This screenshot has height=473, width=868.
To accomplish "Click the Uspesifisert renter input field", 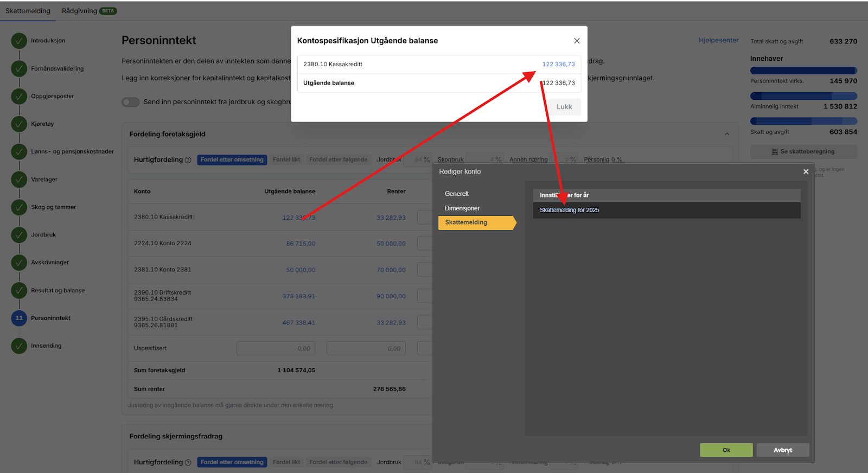I will (366, 349).
